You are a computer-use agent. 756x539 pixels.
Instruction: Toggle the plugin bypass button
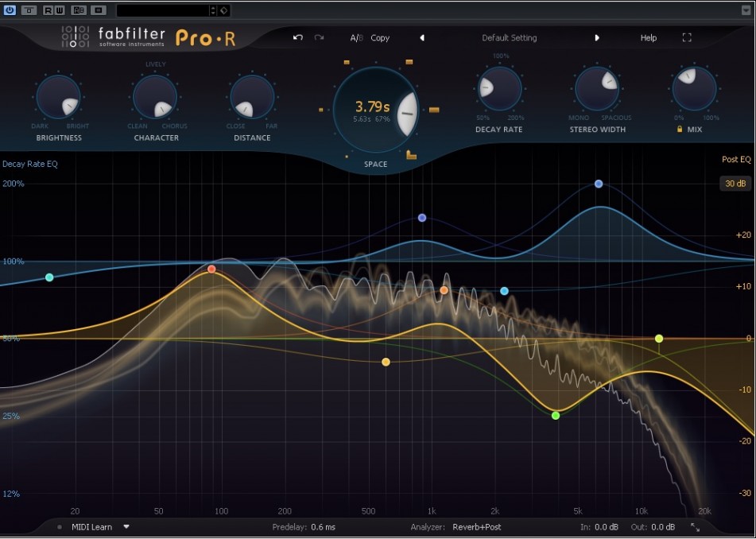point(29,10)
